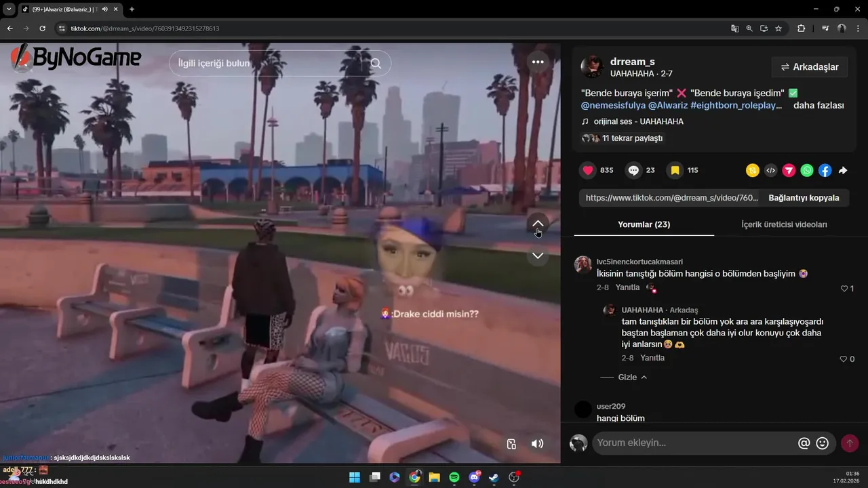
Task: Open the Windows Start menu
Action: pyautogui.click(x=355, y=477)
